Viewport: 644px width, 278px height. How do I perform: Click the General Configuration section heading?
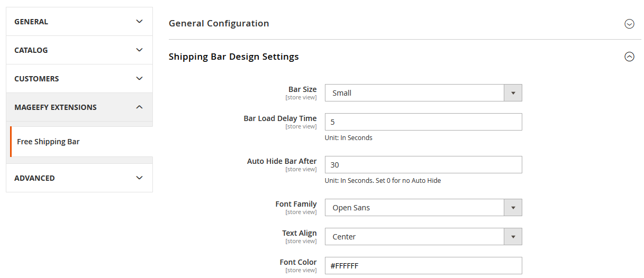pos(219,23)
